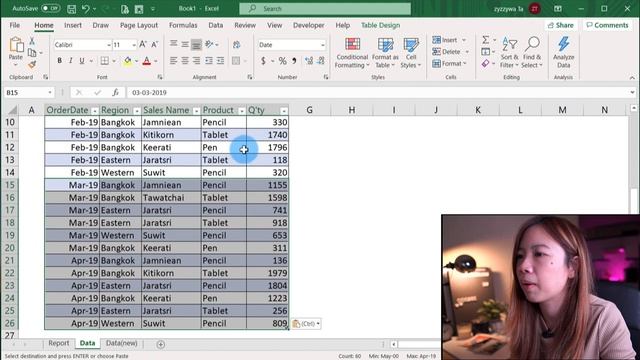Screen dimensions: 640x360
Task: Toggle Center alignment
Action: tap(185, 61)
